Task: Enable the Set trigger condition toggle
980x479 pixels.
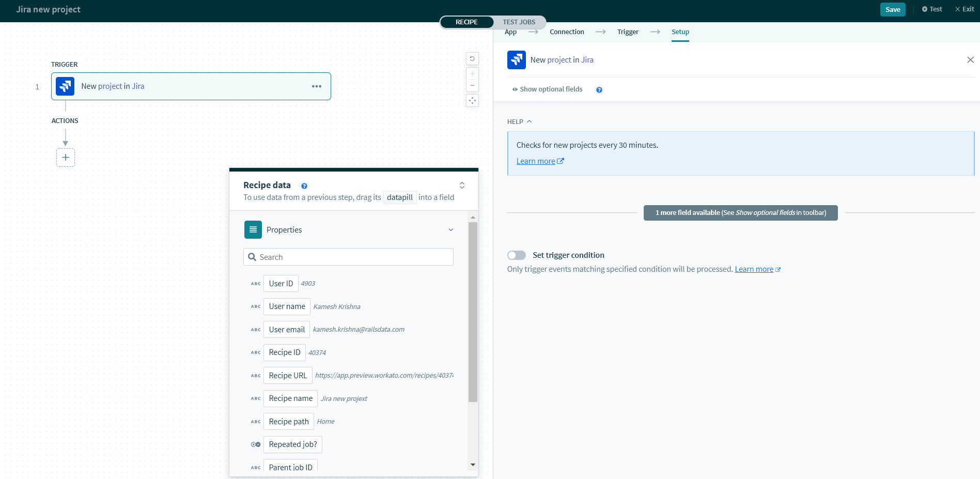Action: point(516,255)
